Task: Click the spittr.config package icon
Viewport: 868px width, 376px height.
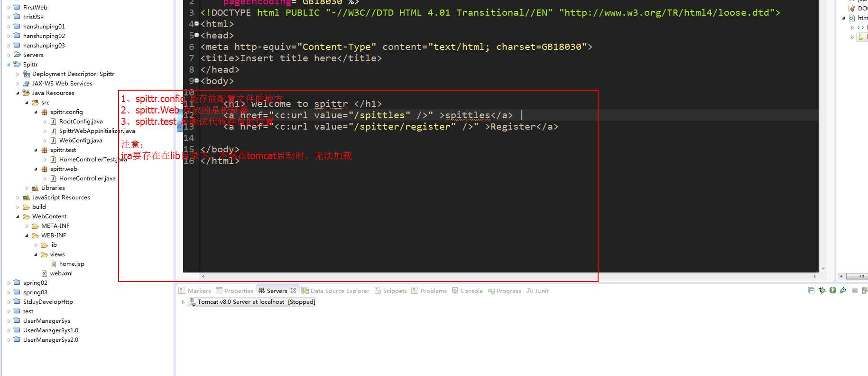Action: click(x=44, y=112)
